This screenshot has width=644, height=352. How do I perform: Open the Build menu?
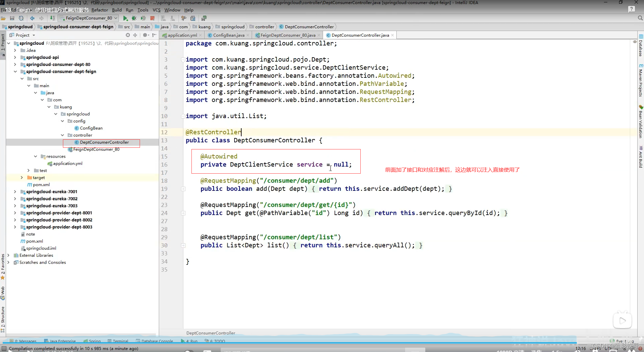pos(117,10)
